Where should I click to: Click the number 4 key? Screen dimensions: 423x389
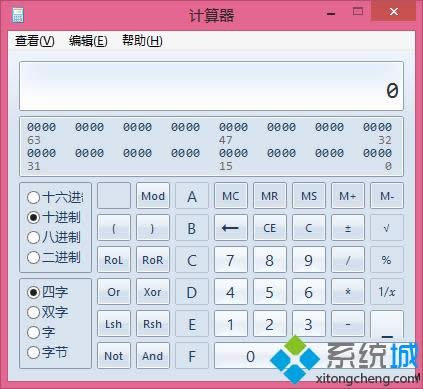[231, 292]
